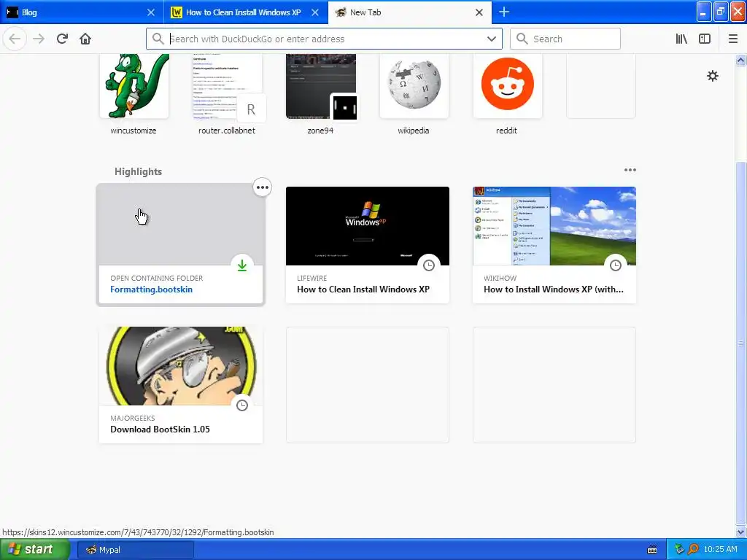This screenshot has height=560, width=747.
Task: Open the on-screen keyboard tray icon
Action: click(652, 550)
